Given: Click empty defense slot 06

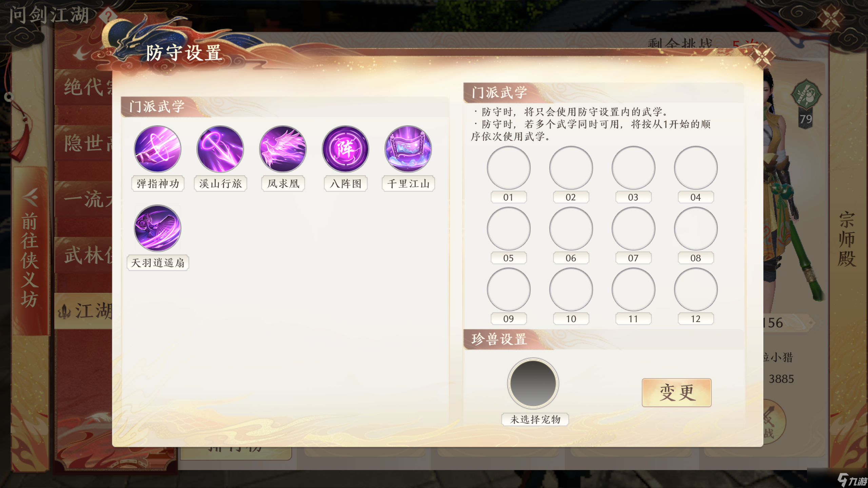Looking at the screenshot, I should pyautogui.click(x=571, y=229).
